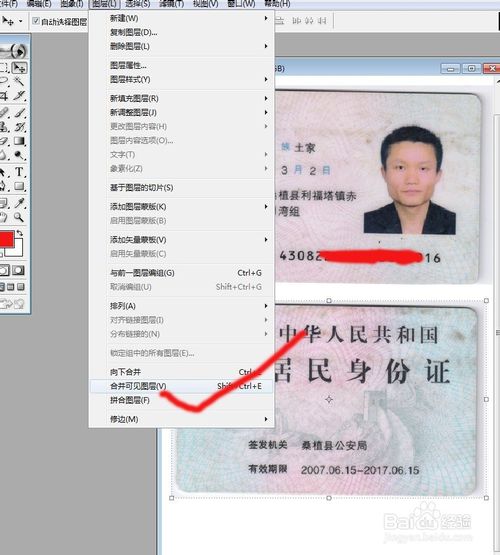Select the Zoom magnifier tool
The height and width of the screenshot is (555, 500).
19,217
